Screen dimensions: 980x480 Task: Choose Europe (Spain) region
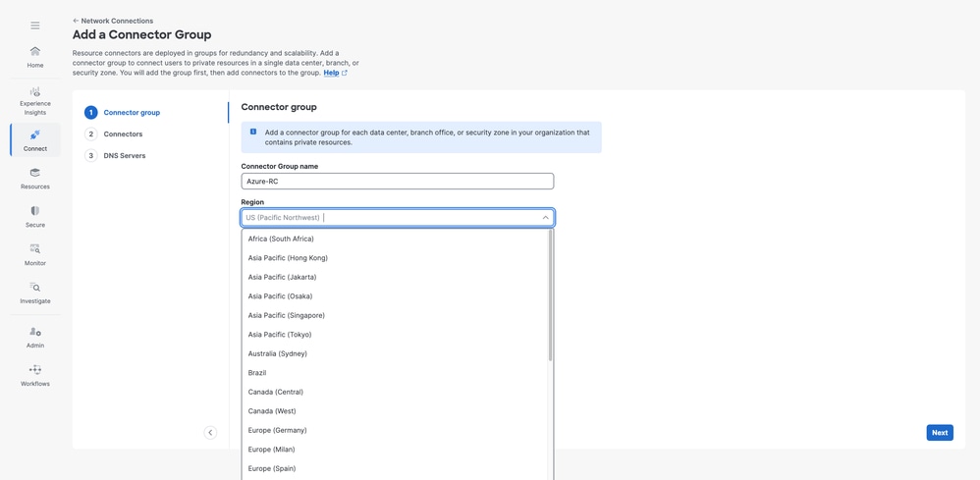point(395,468)
